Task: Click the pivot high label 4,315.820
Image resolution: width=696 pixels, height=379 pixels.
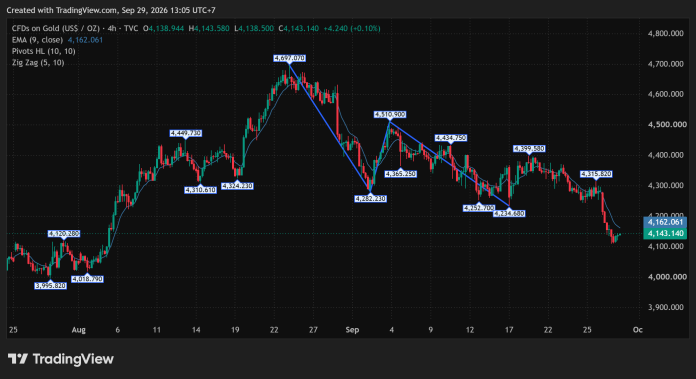Action: [x=596, y=174]
